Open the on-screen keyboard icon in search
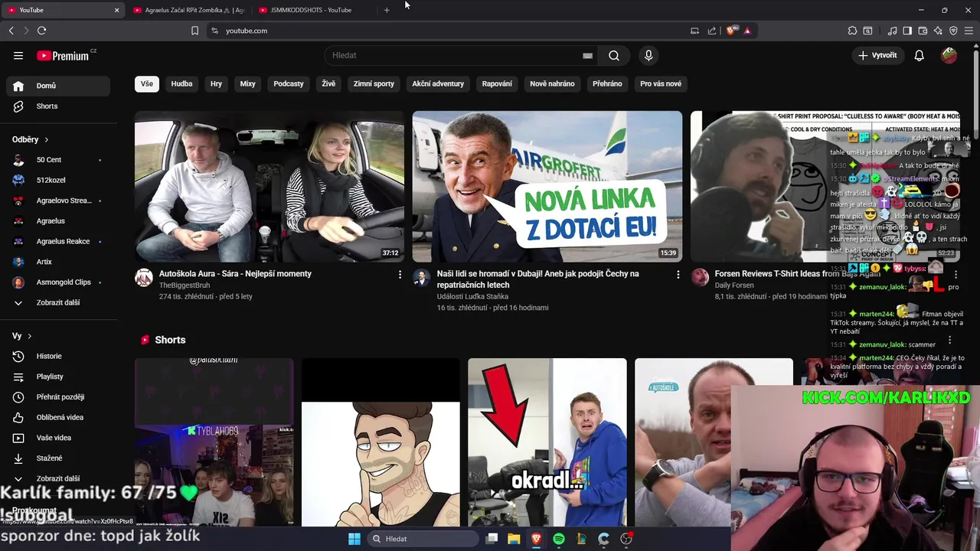The image size is (980, 551). tap(587, 55)
